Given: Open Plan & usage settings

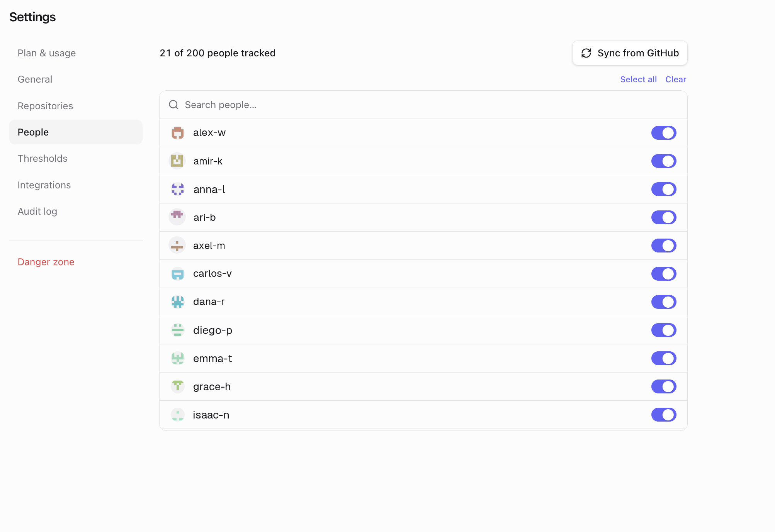Looking at the screenshot, I should [76, 53].
